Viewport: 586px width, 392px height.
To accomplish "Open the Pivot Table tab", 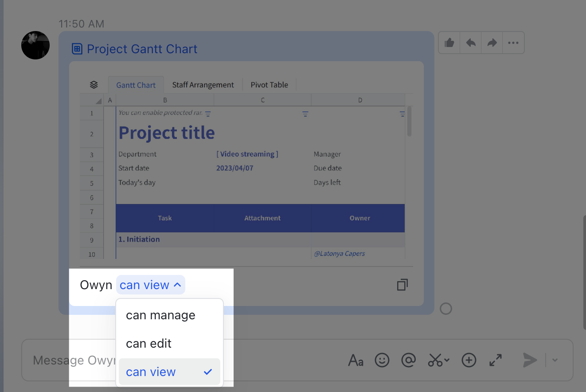I will click(269, 84).
